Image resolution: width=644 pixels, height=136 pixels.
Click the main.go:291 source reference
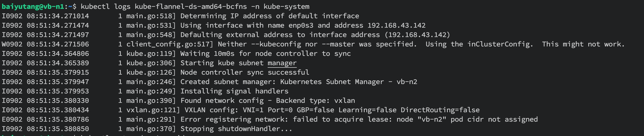[151, 119]
